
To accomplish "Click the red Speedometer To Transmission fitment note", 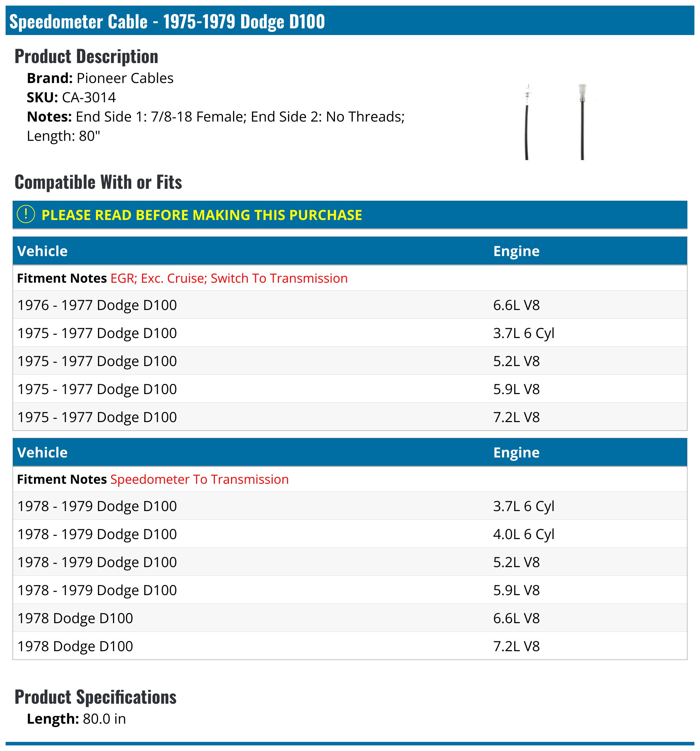I will 199,479.
